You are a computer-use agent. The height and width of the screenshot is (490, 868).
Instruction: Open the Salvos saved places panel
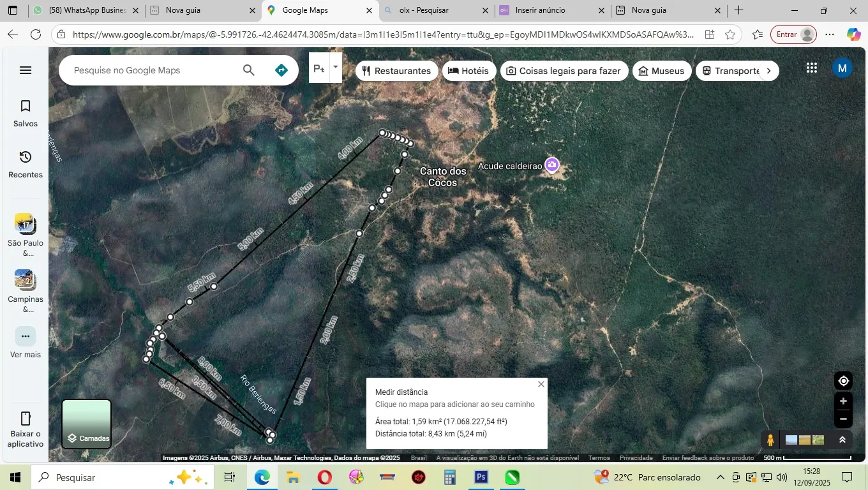(26, 113)
